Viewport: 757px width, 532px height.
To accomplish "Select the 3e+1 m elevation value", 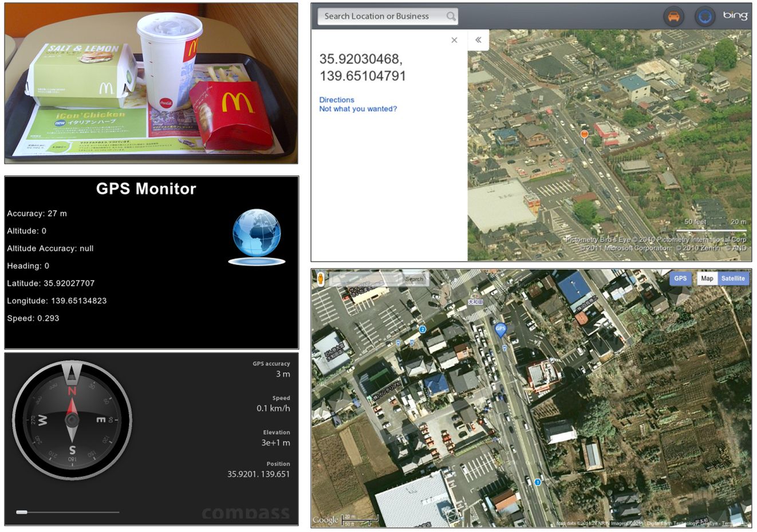I will point(276,443).
